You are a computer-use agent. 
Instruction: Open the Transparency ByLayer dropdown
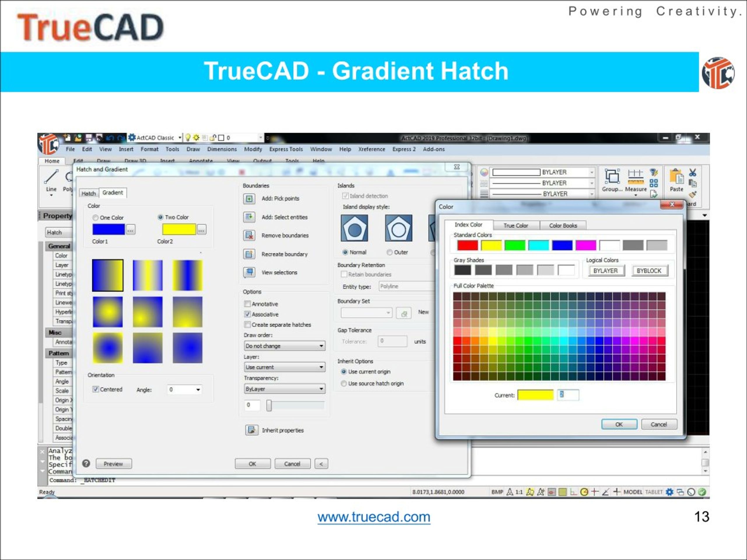(284, 389)
